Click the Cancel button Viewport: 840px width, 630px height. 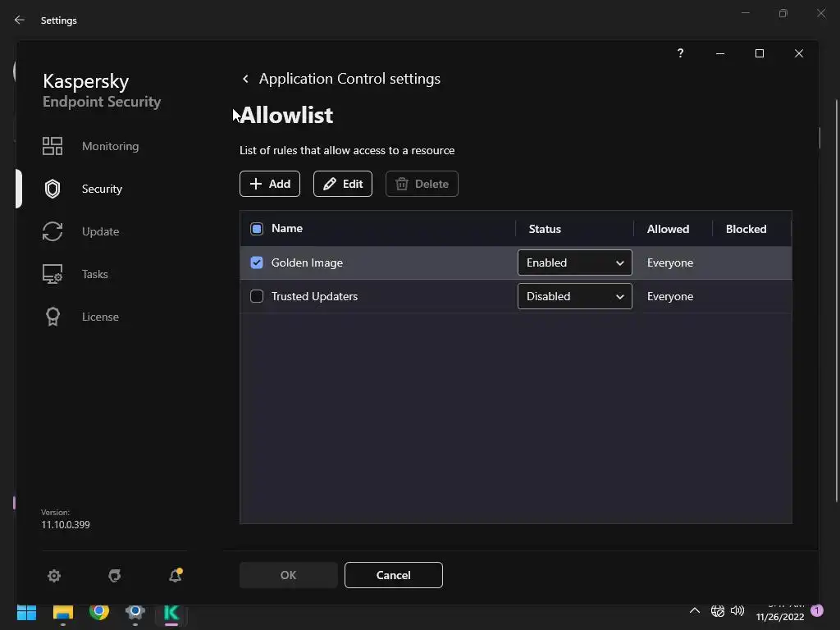click(x=393, y=575)
